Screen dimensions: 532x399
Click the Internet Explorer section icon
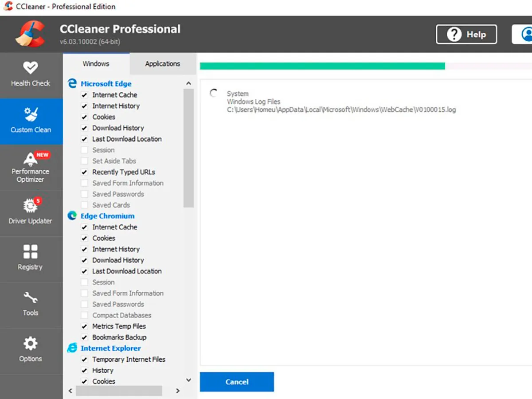(72, 348)
